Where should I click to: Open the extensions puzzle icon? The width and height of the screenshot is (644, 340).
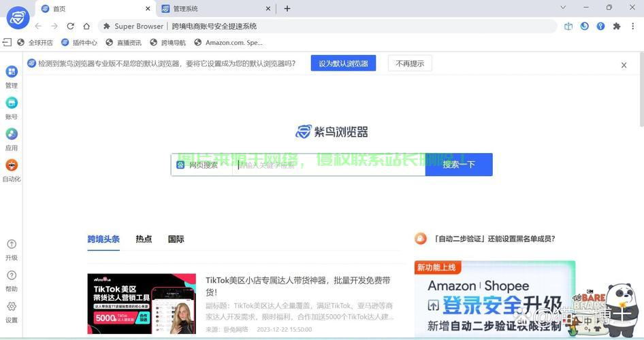[617, 27]
